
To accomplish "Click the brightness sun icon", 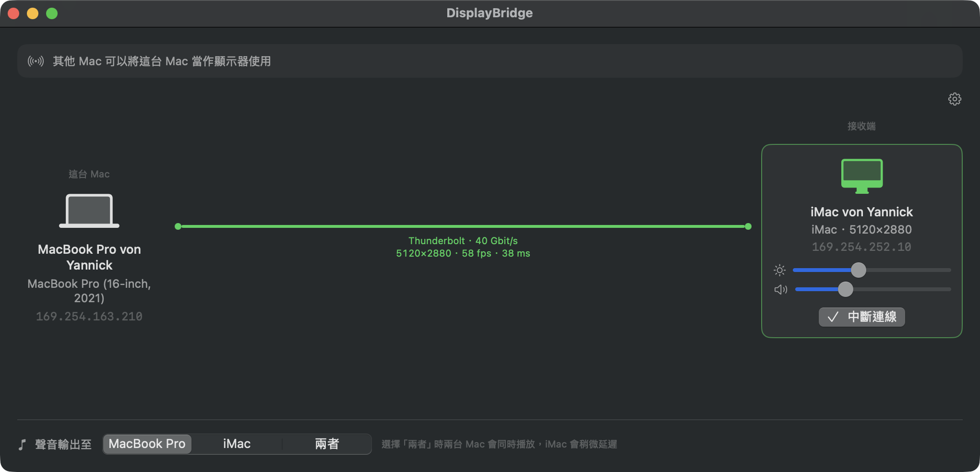I will [x=780, y=270].
